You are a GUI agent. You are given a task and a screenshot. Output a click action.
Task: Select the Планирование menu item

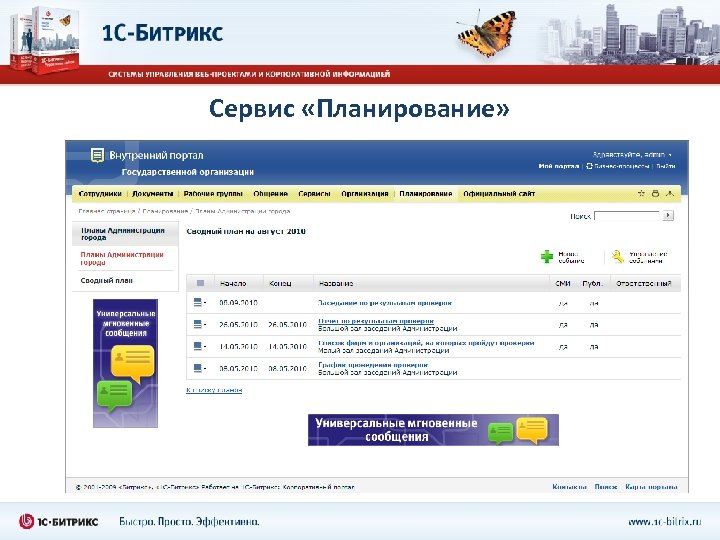426,194
